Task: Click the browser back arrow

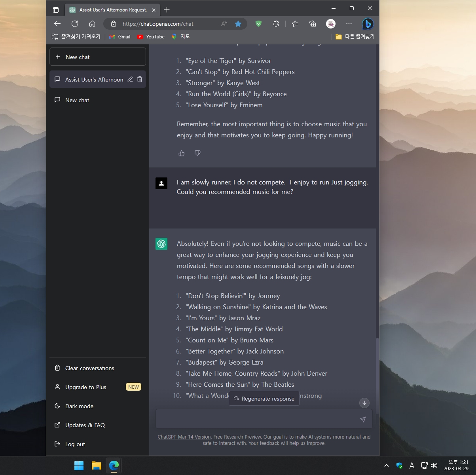Action: (57, 24)
